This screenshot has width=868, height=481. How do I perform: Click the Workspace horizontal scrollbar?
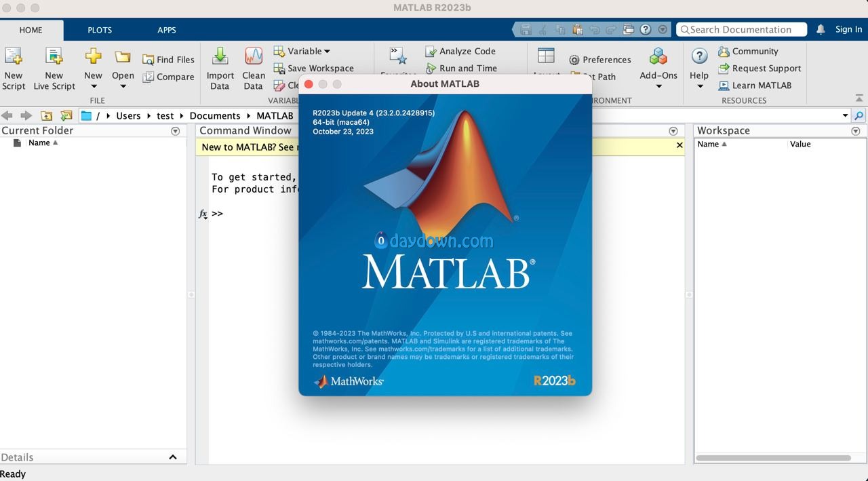pos(773,458)
